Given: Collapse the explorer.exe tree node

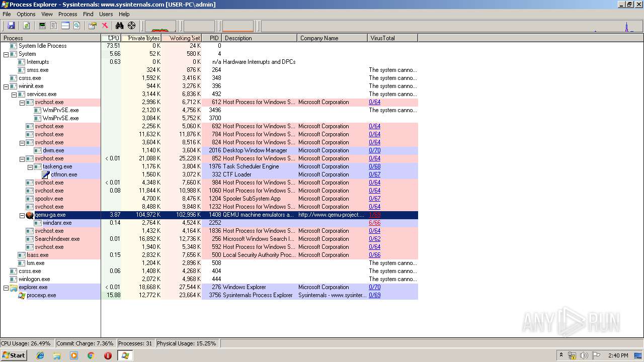Looking at the screenshot, I should coord(6,287).
